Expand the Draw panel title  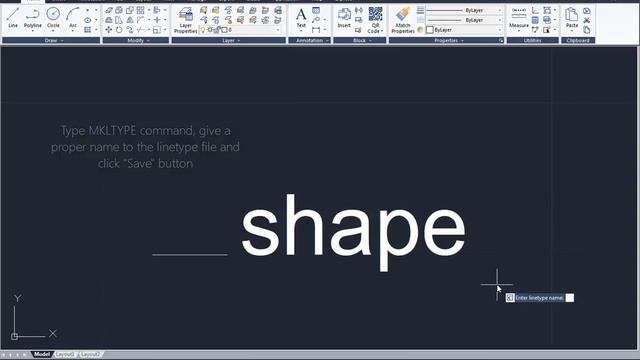click(51, 40)
